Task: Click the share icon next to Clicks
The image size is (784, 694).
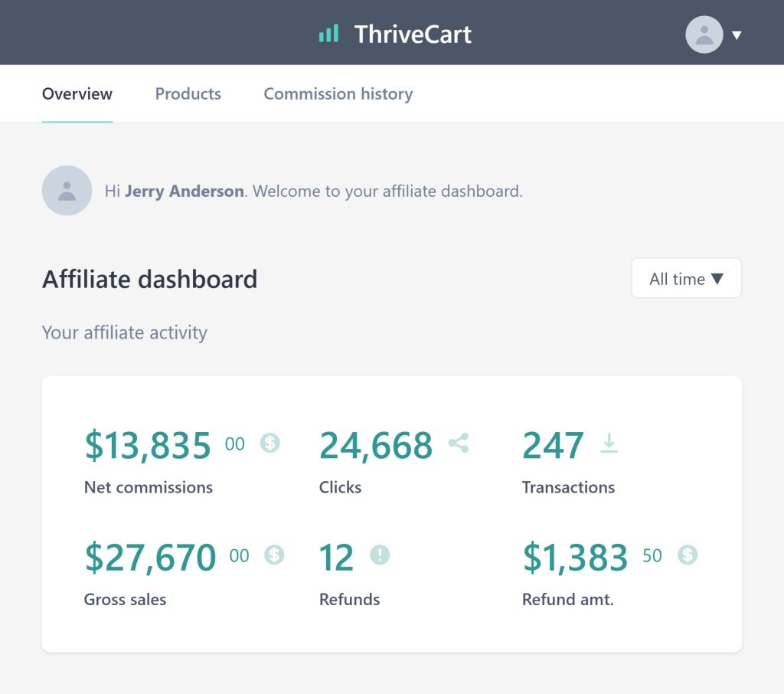Action: click(459, 443)
